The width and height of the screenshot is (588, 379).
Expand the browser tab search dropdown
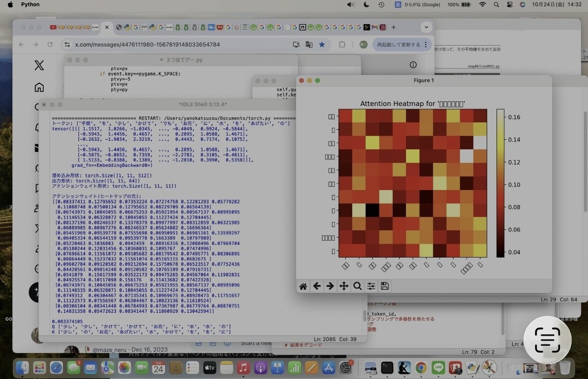426,27
